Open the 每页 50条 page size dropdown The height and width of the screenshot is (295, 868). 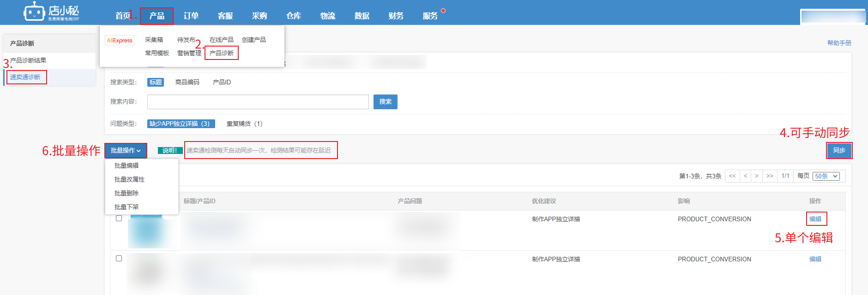point(826,176)
